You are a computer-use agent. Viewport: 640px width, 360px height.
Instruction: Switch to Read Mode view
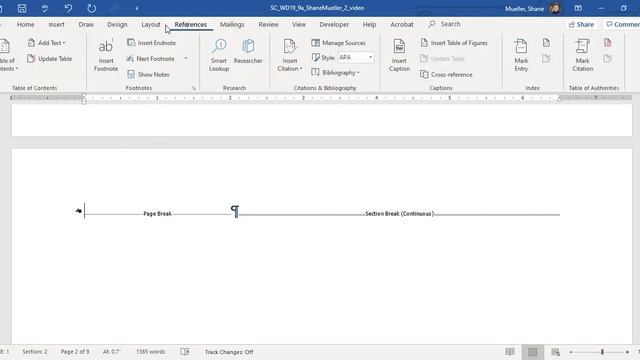point(510,351)
